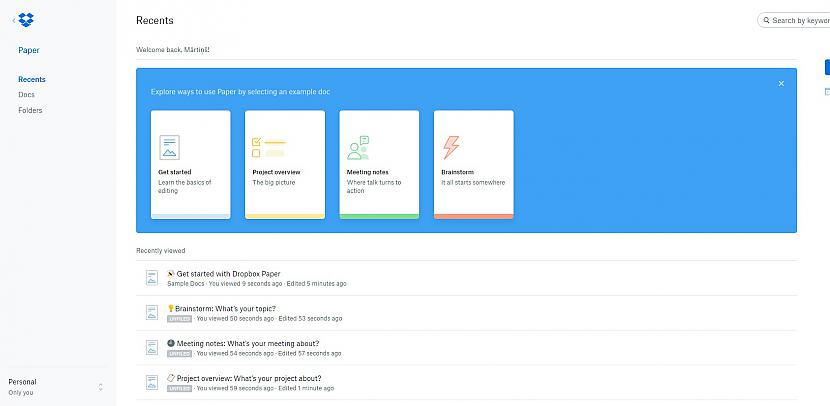Click the Recents page heading
The width and height of the screenshot is (830, 406).
pyautogui.click(x=155, y=21)
